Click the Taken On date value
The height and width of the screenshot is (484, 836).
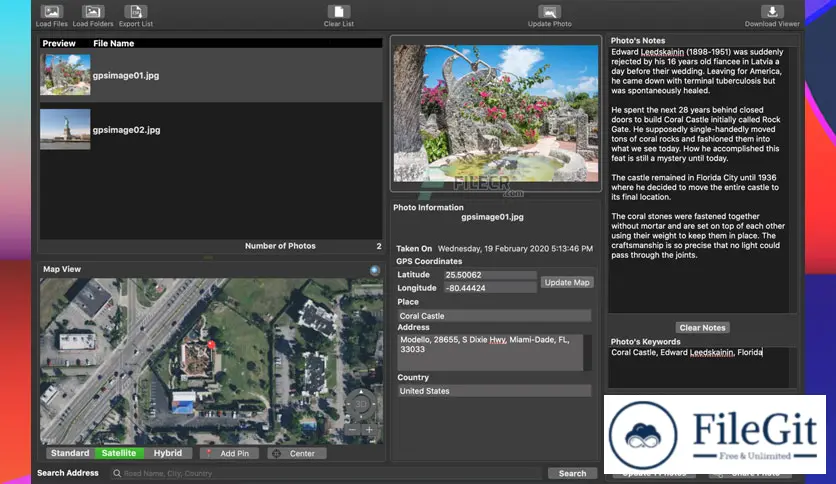tap(515, 249)
